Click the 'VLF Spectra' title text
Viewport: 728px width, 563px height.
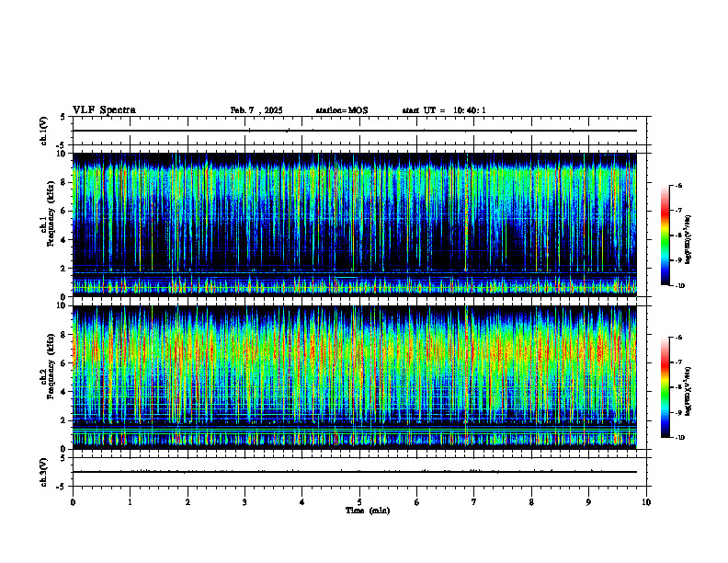104,110
